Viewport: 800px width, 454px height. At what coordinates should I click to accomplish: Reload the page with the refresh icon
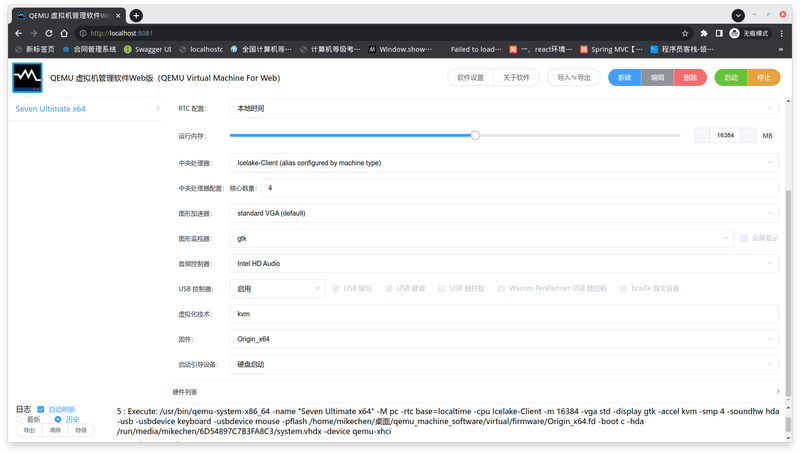(x=49, y=33)
